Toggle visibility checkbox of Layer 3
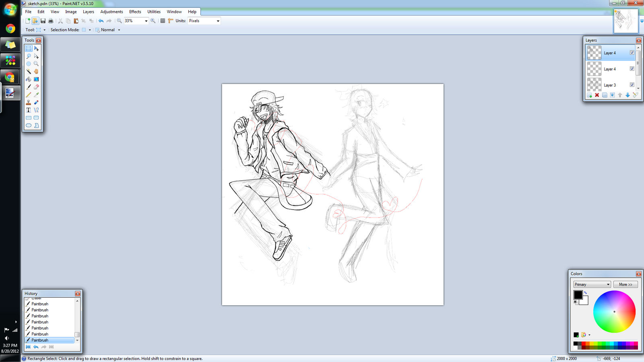The height and width of the screenshot is (362, 644). click(x=632, y=85)
